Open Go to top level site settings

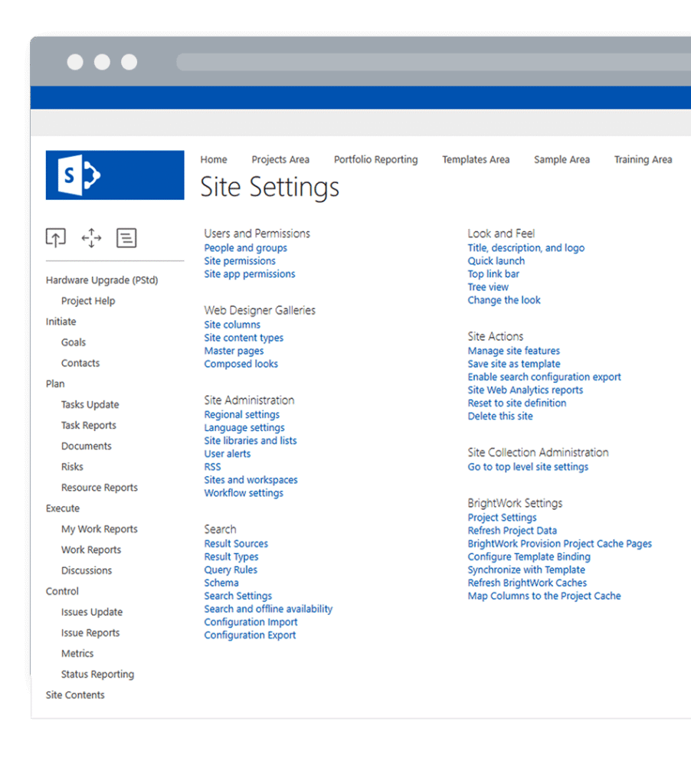(x=528, y=467)
